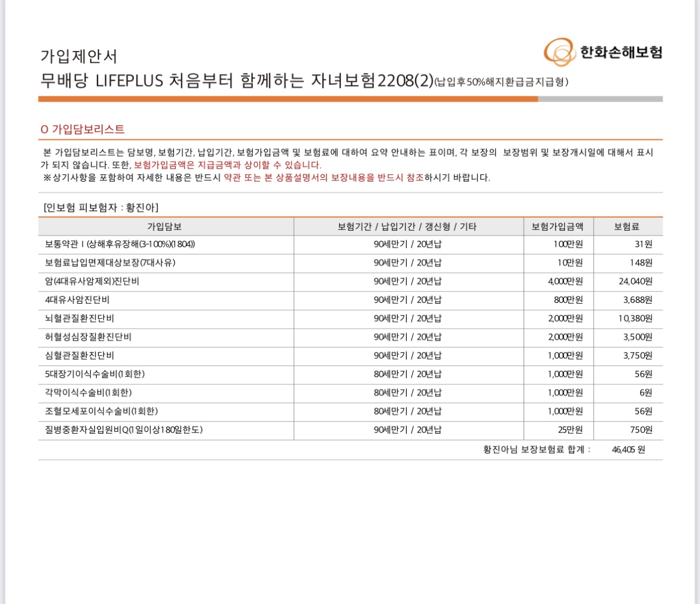Click the 46,405 원 total premium
The width and height of the screenshot is (700, 604).
pyautogui.click(x=629, y=450)
